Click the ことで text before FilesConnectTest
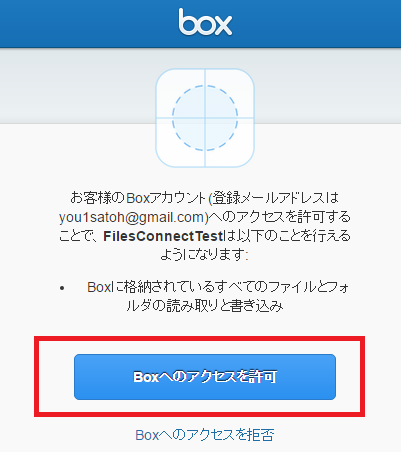The height and width of the screenshot is (452, 401). [x=78, y=236]
